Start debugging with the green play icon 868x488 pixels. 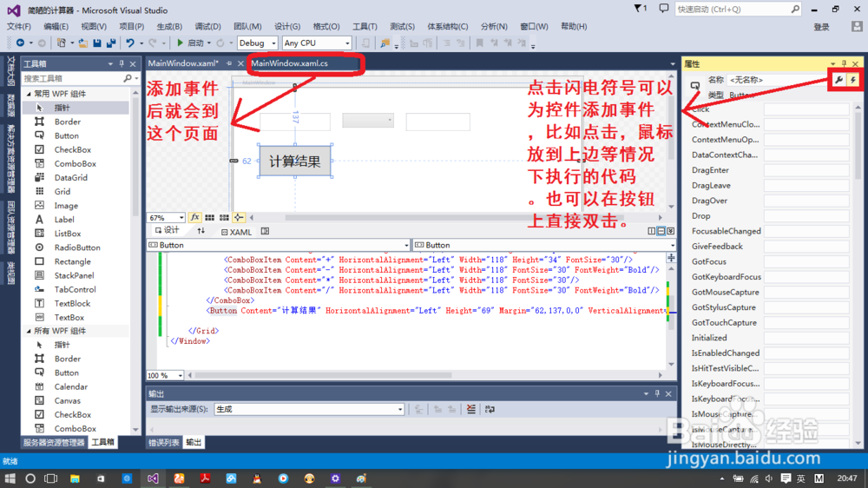tap(180, 43)
